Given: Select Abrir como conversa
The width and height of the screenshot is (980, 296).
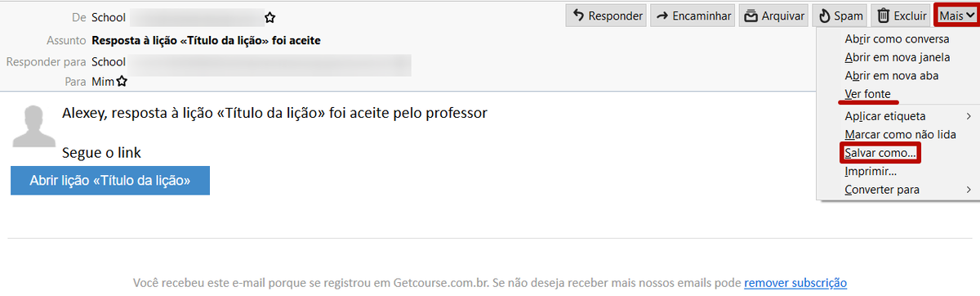Looking at the screenshot, I should coord(896,39).
